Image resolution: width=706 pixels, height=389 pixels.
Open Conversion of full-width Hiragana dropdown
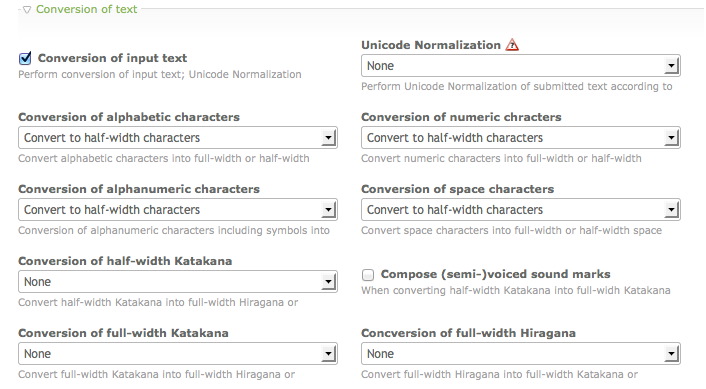pos(520,354)
